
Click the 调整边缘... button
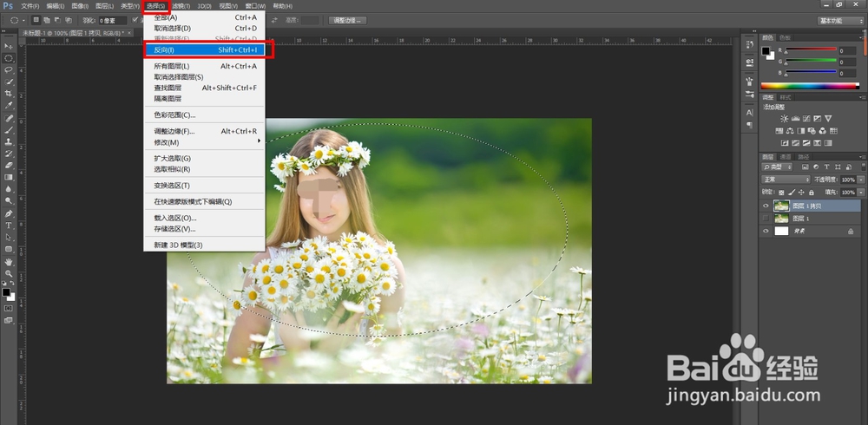[348, 20]
